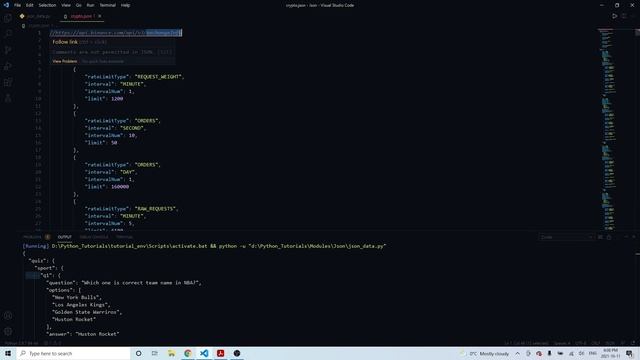
Task: Open the Accounts icon in activity bar
Action: (8, 316)
